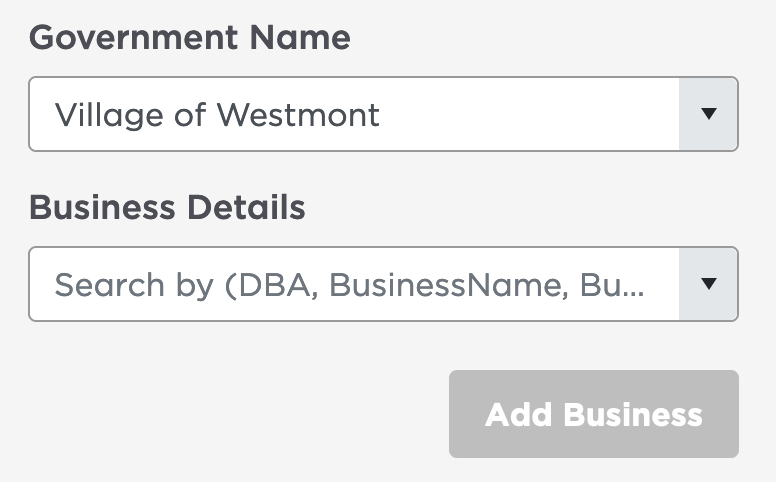Click the Business Details label
The height and width of the screenshot is (482, 776).
click(x=167, y=207)
